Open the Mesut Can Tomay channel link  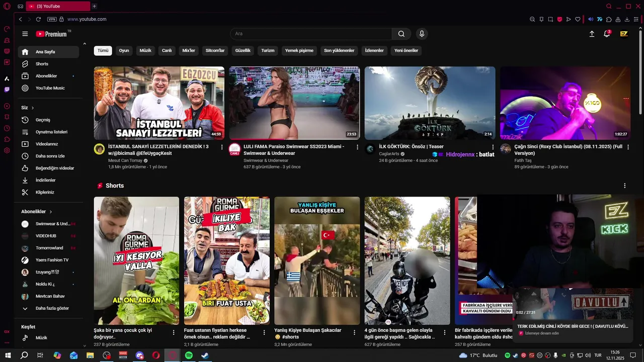coord(125,160)
